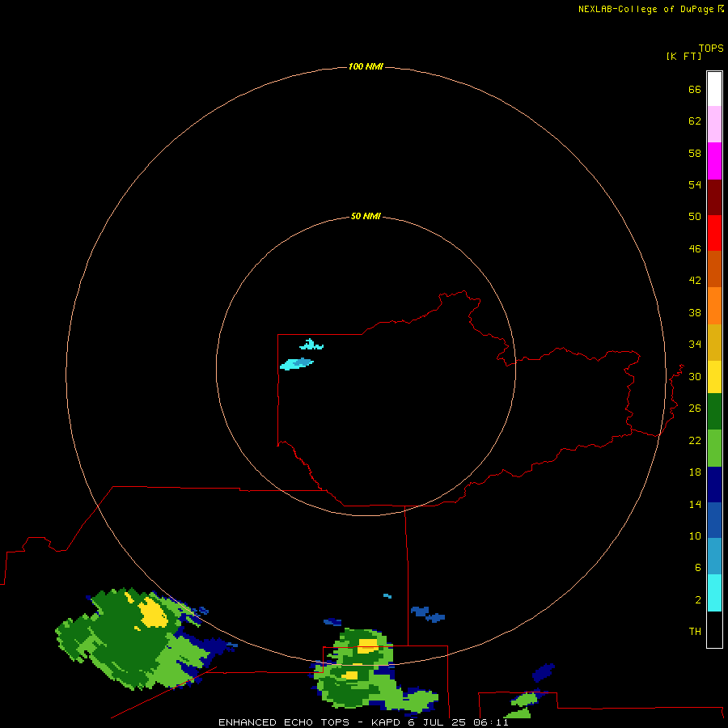Click the cyan 2 kft legend swatch
The height and width of the screenshot is (728, 728).
click(x=714, y=593)
